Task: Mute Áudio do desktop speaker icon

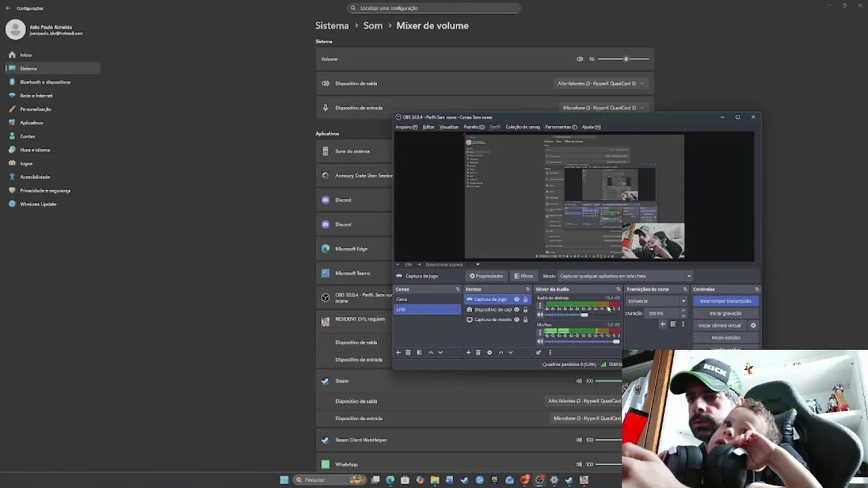Action: click(x=540, y=315)
